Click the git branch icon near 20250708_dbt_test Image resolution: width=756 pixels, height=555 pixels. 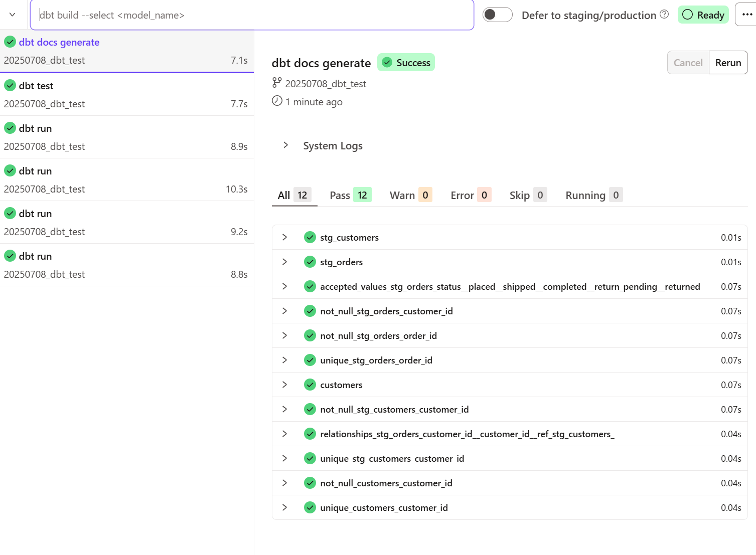coord(277,83)
